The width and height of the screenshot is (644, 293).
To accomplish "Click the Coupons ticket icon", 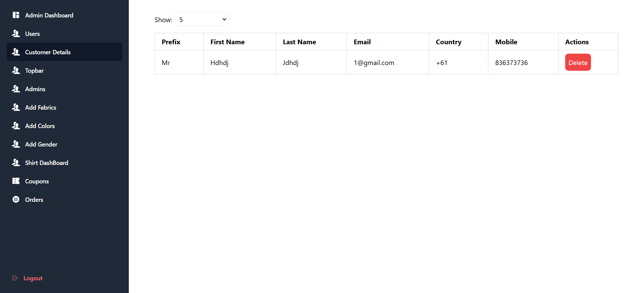I will pos(16,181).
